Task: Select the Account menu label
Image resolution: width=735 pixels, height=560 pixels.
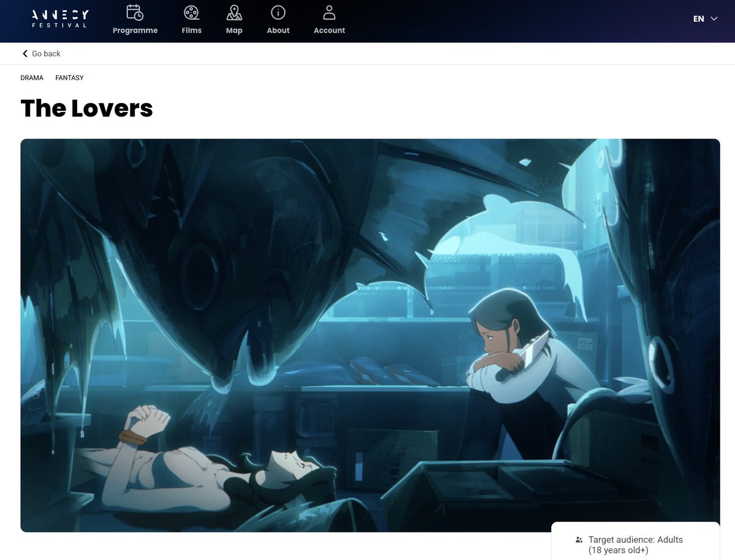Action: (x=330, y=31)
